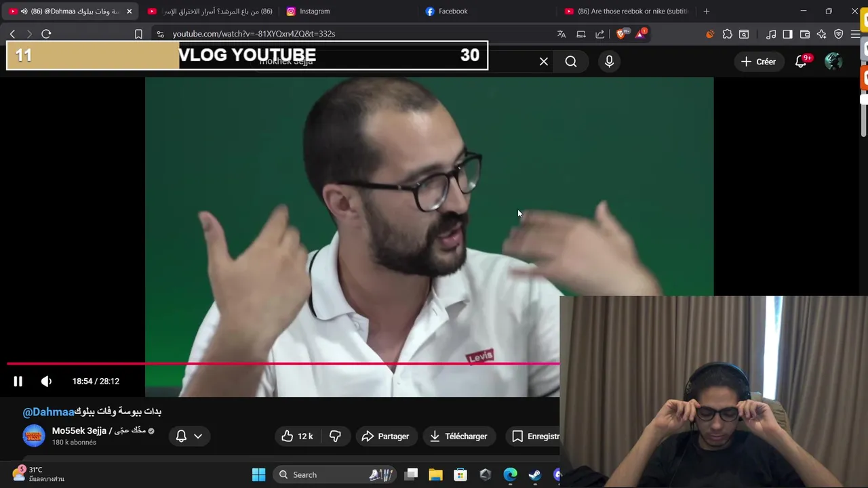Reload the page with refresh icon

[46, 34]
